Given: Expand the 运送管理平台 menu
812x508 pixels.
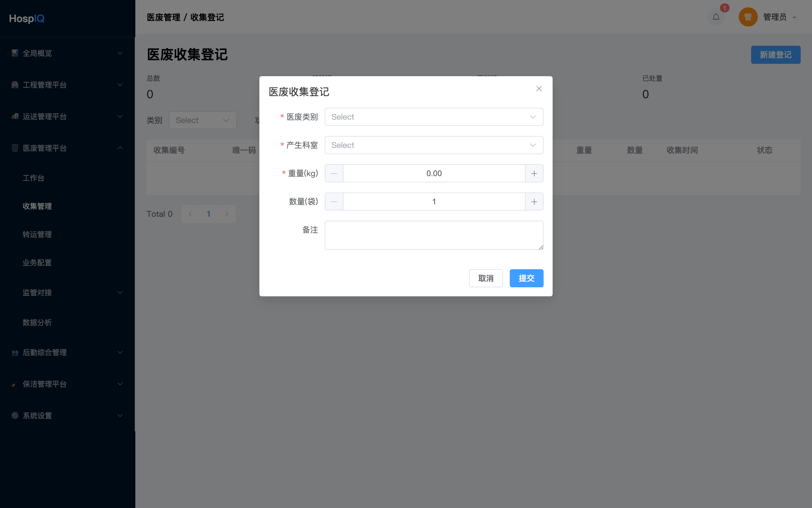Looking at the screenshot, I should 67,116.
